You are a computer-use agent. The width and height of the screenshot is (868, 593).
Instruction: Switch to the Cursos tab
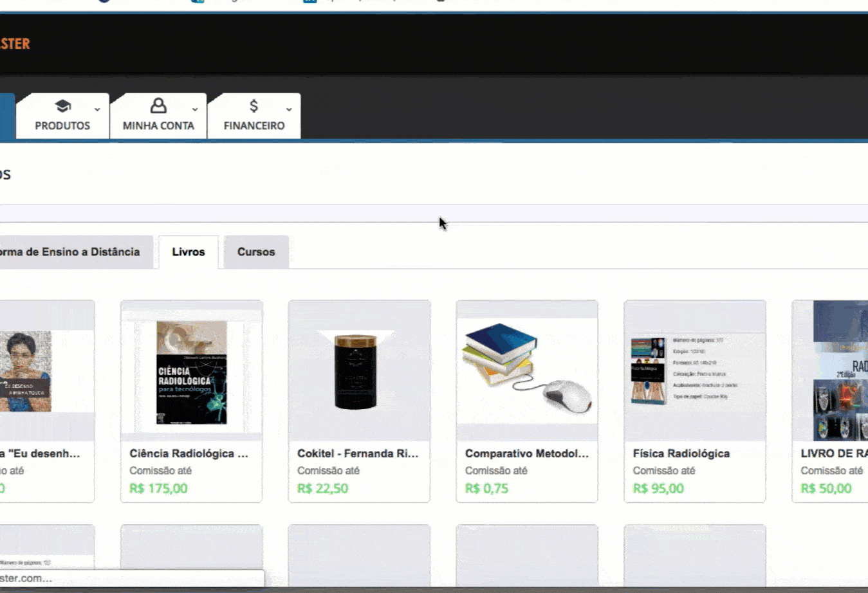[255, 252]
